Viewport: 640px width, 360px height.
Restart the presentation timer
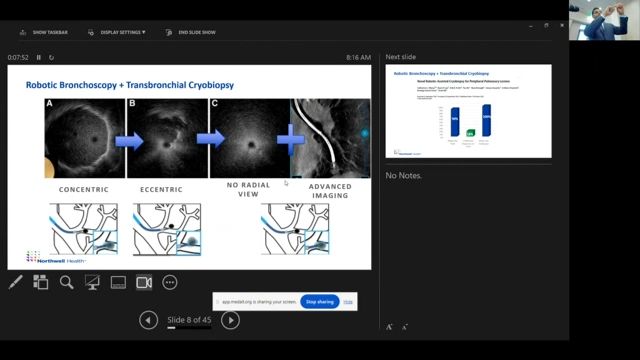coord(51,58)
